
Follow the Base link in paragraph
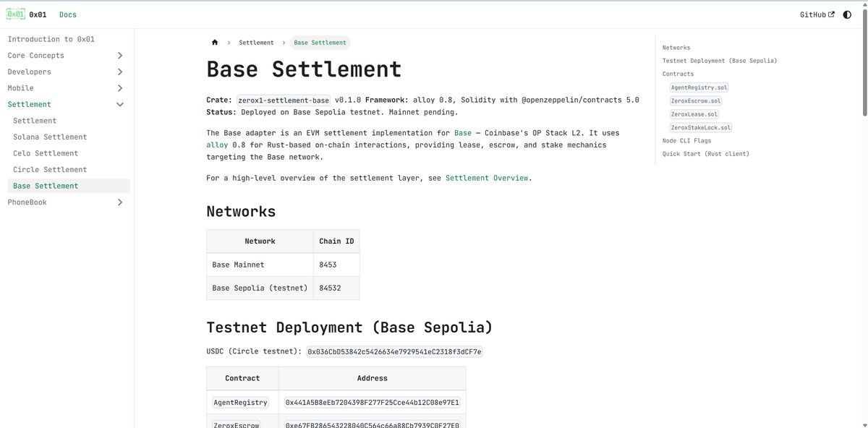(x=462, y=133)
